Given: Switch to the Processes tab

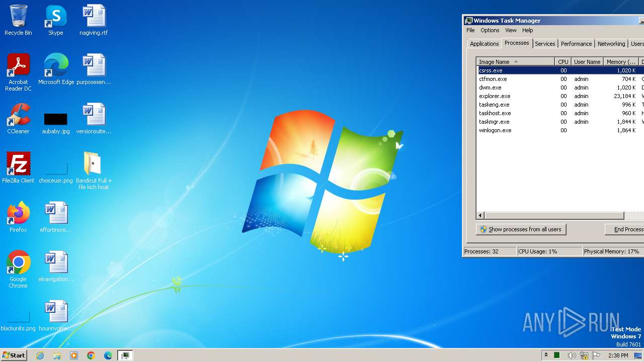Looking at the screenshot, I should 517,43.
